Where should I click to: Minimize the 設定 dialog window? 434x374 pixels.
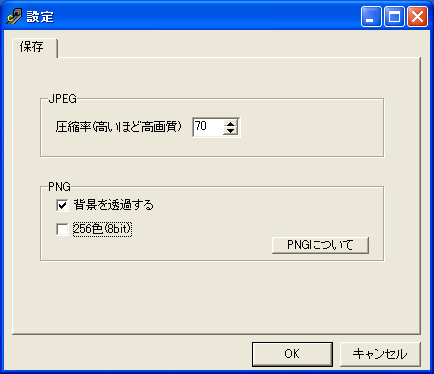371,17
